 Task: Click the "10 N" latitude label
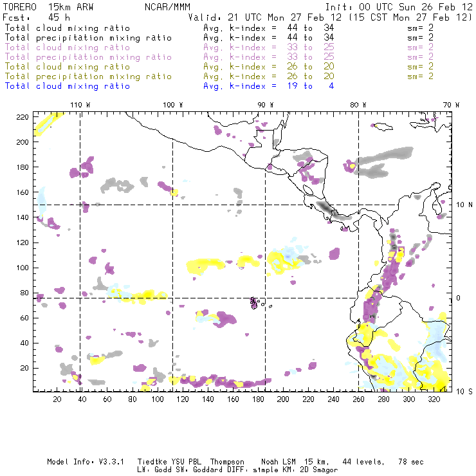[464, 205]
